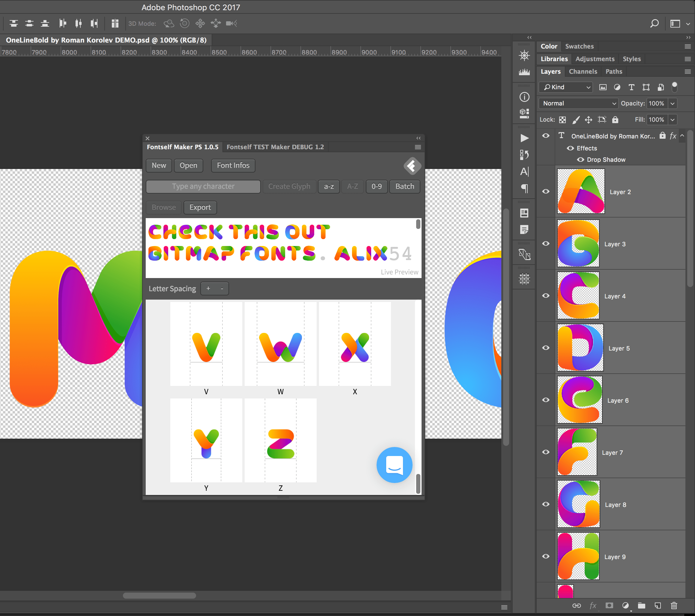Filter layers by type layer icon

tap(631, 87)
